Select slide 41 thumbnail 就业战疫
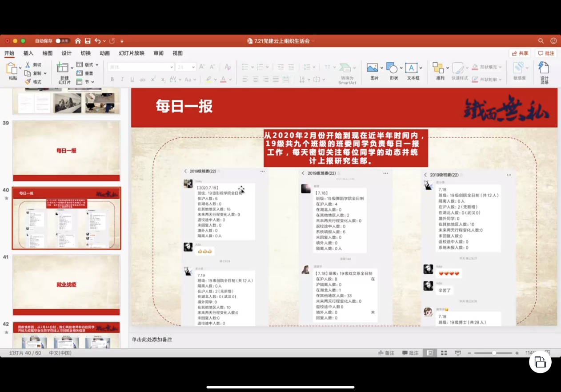This screenshot has width=561, height=392. pos(66,285)
